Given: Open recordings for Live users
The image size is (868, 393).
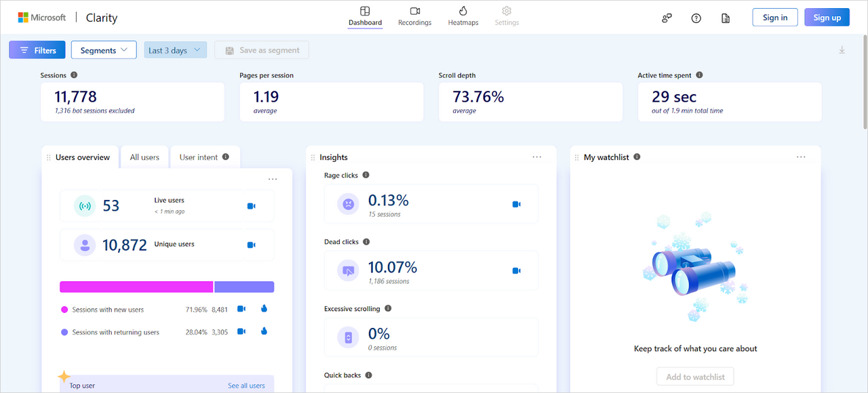Looking at the screenshot, I should tap(251, 206).
